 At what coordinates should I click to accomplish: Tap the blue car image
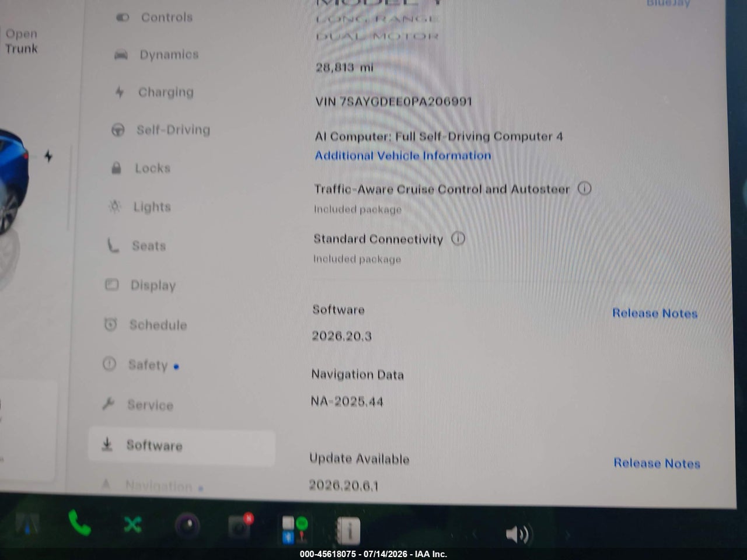tap(13, 182)
